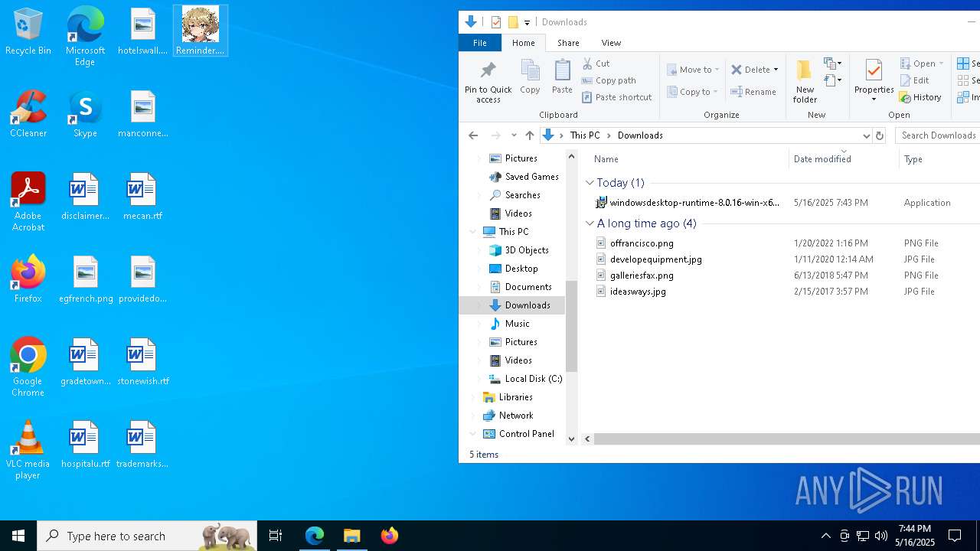Select the Skype desktop shortcut
Viewport: 980px width, 551px height.
click(x=85, y=115)
